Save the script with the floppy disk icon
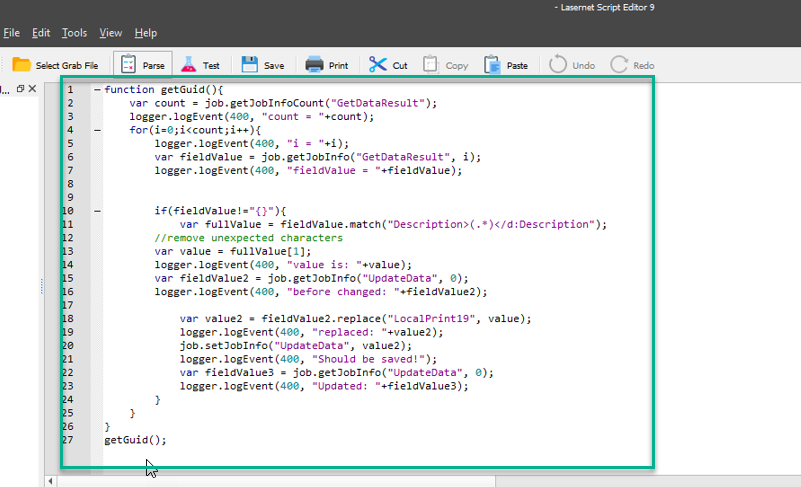 pyautogui.click(x=249, y=65)
